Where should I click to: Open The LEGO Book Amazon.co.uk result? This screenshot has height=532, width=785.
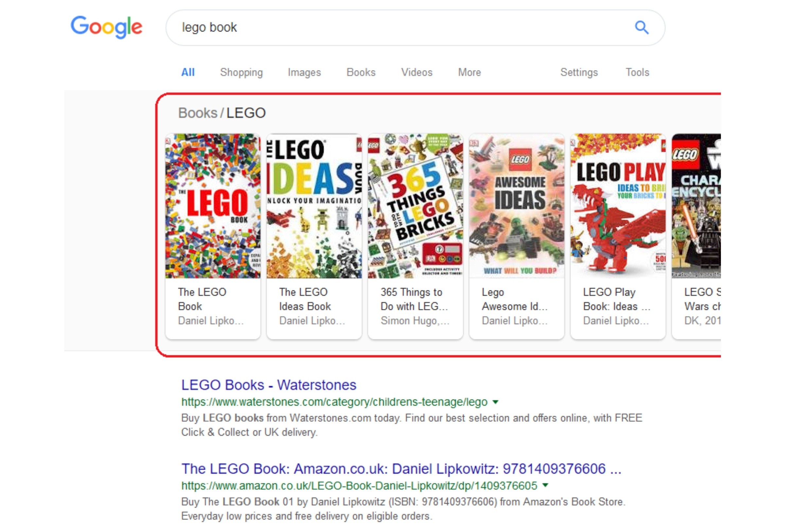tap(401, 469)
